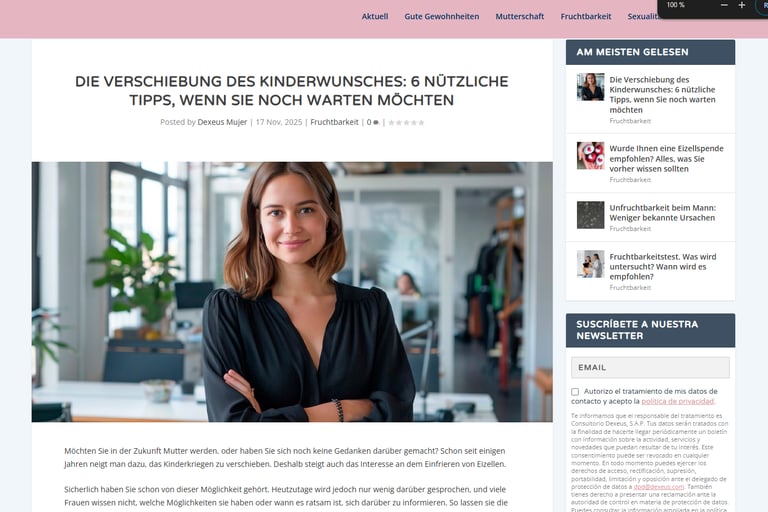
Task: Click the Dexeus Mujer author link
Action: pos(222,122)
